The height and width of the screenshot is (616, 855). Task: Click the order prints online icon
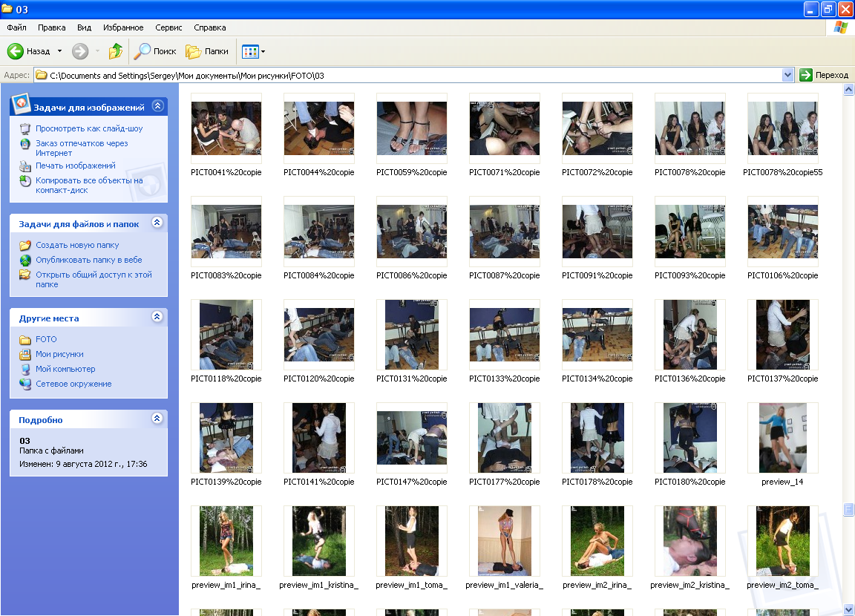point(25,144)
